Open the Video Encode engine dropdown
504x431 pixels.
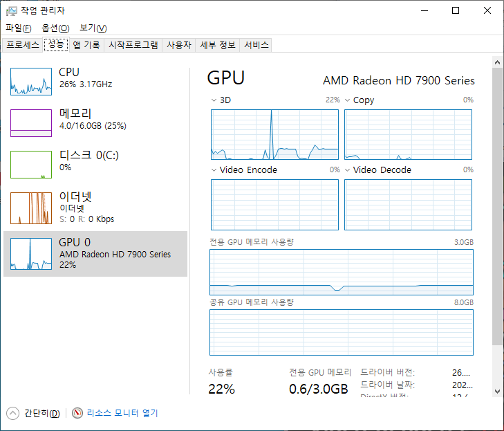(214, 169)
